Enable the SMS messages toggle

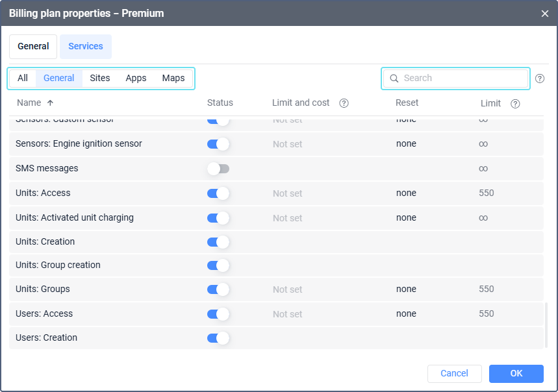tap(218, 169)
